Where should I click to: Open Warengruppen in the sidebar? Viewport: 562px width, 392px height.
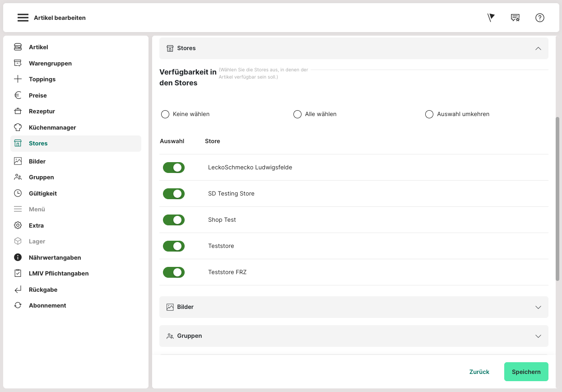[50, 63]
